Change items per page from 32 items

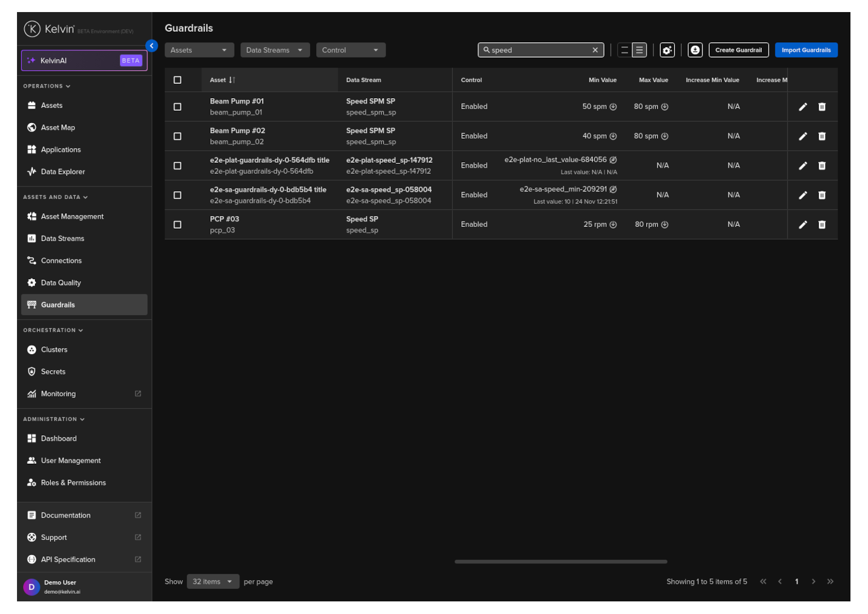tap(213, 582)
